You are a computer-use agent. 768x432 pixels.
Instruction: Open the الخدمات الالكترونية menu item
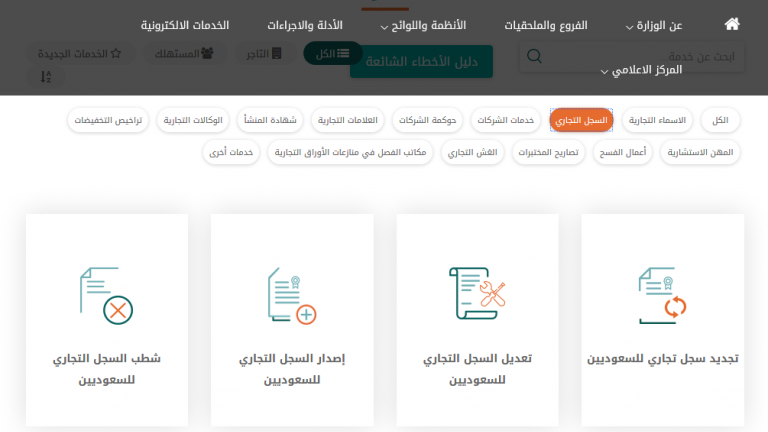[x=185, y=25]
